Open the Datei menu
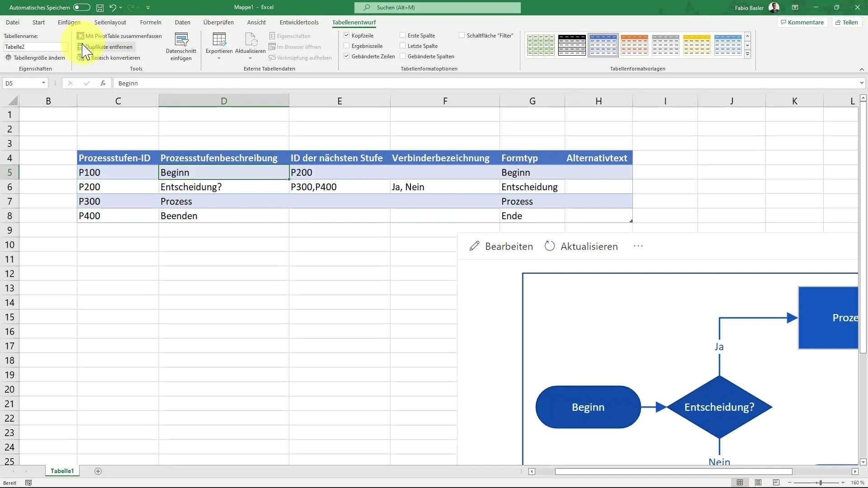This screenshot has width=868, height=488. 13,22
